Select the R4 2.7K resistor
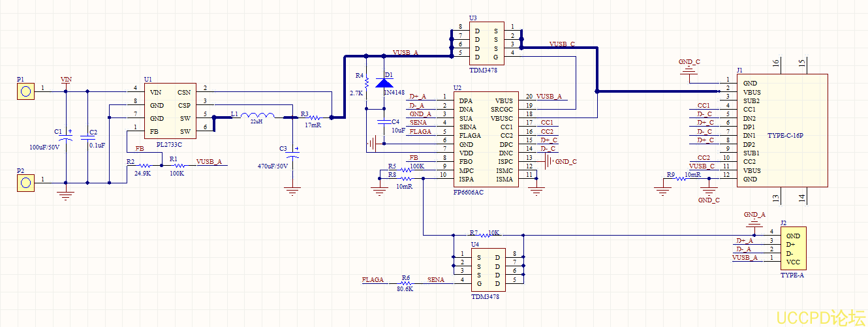Image resolution: width=868 pixels, height=327 pixels. [367, 83]
